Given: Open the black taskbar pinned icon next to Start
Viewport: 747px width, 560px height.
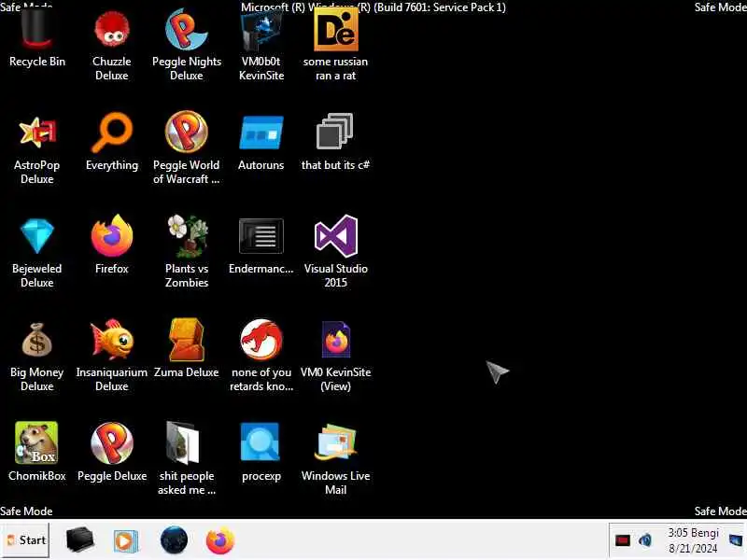Looking at the screenshot, I should point(79,540).
